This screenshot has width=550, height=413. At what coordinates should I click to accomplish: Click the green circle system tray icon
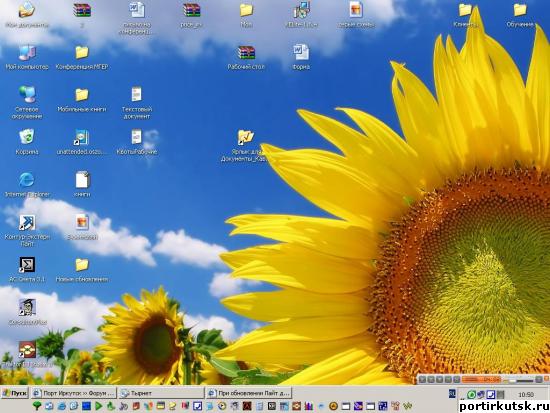point(471,394)
